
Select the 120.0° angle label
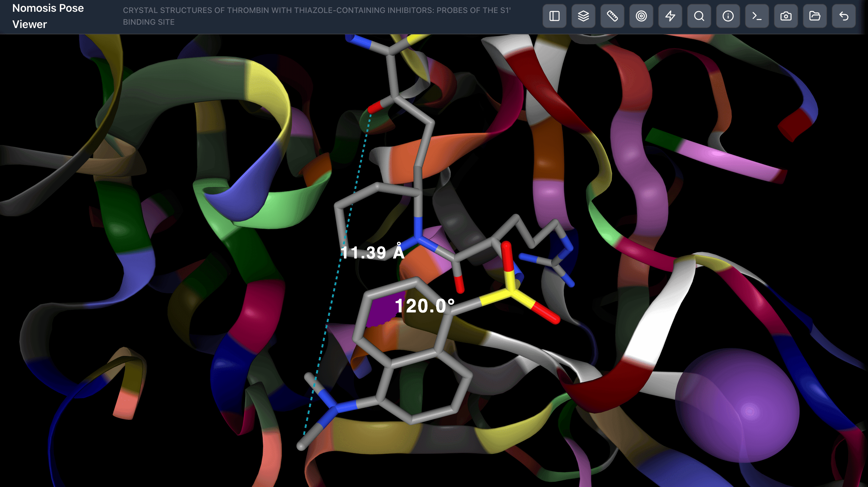(424, 306)
